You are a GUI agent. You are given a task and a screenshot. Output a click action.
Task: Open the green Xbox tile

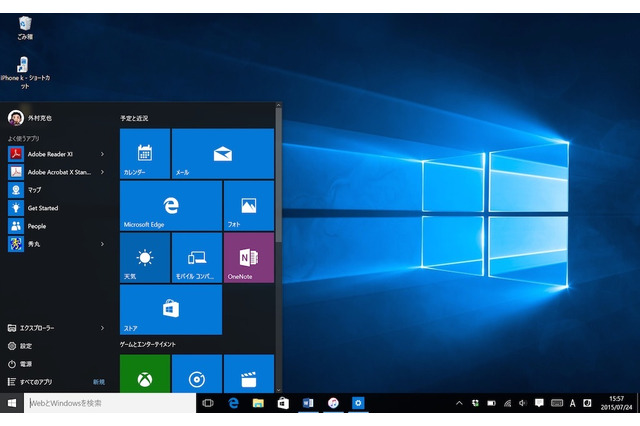pyautogui.click(x=145, y=373)
